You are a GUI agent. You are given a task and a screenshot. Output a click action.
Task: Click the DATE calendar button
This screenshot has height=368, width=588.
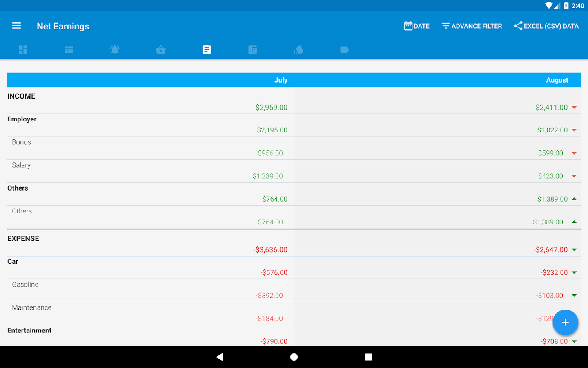click(x=417, y=26)
